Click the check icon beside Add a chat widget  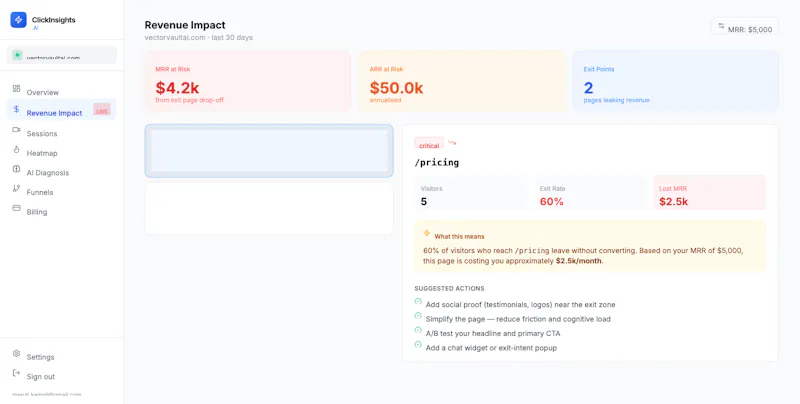pos(418,345)
